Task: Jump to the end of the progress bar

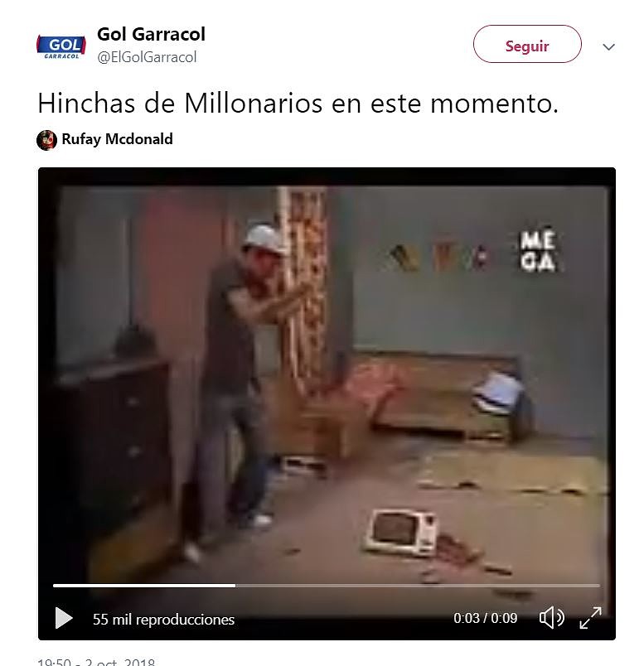Action: [x=598, y=586]
